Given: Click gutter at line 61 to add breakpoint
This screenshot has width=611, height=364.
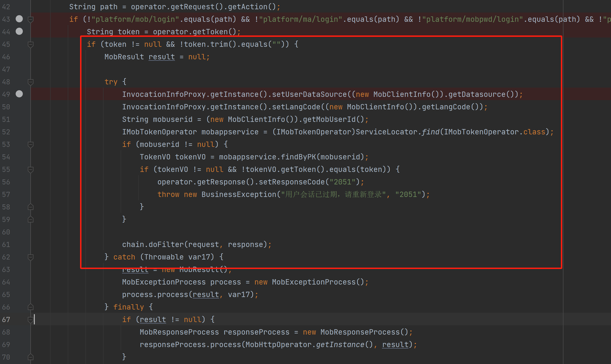Looking at the screenshot, I should coord(19,244).
